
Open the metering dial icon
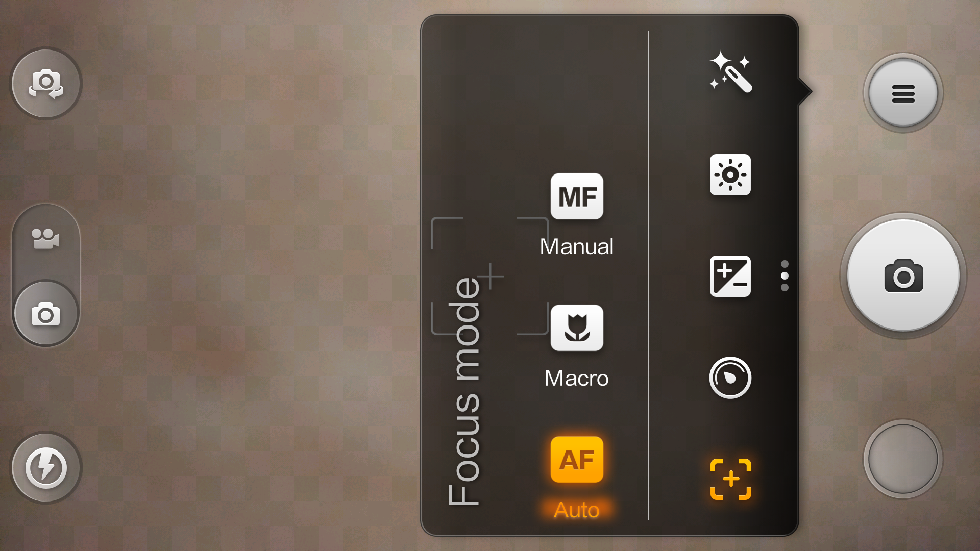[x=730, y=378]
